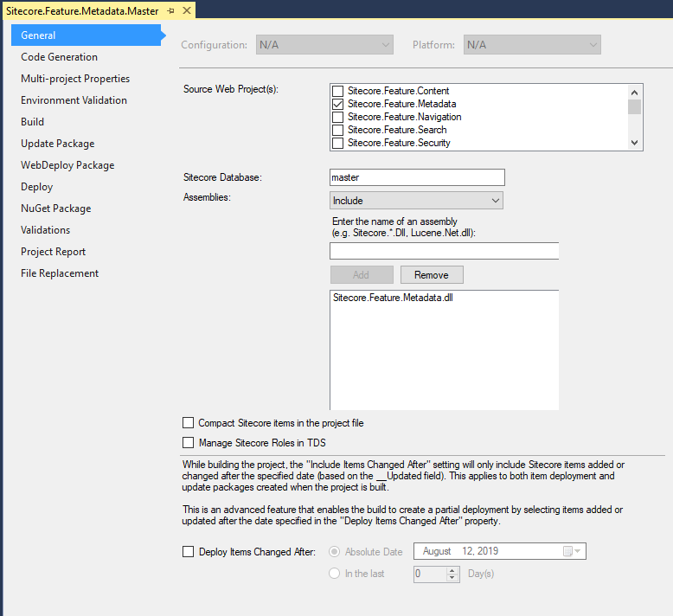Select the In the last radio option
673x616 pixels.
click(x=335, y=573)
